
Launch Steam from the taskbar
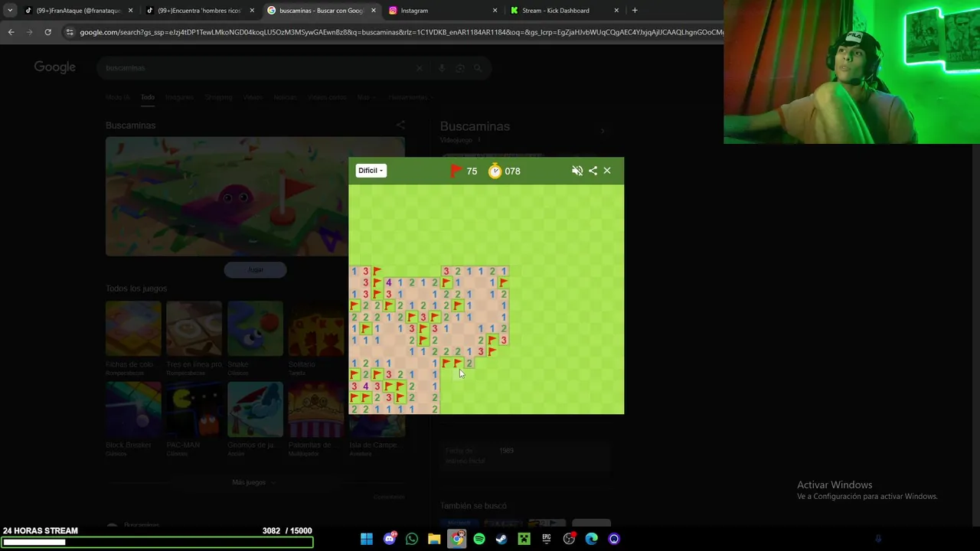point(501,539)
